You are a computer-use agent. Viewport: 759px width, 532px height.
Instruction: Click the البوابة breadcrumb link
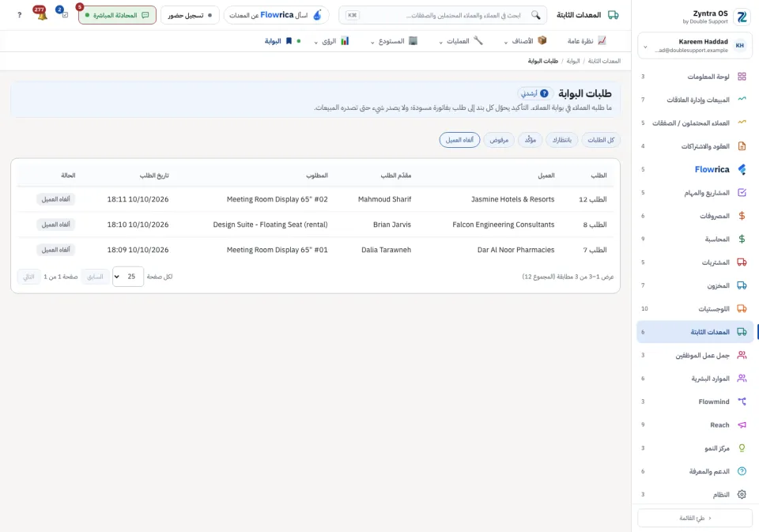coord(573,61)
